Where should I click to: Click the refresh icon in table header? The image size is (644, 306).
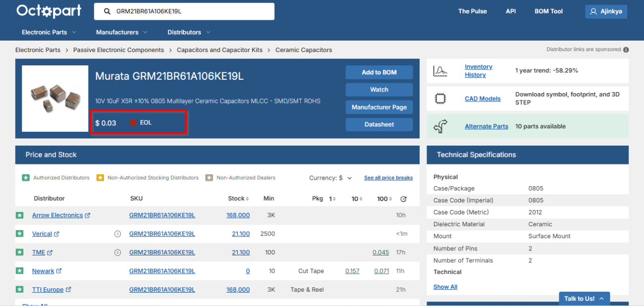pos(403,199)
